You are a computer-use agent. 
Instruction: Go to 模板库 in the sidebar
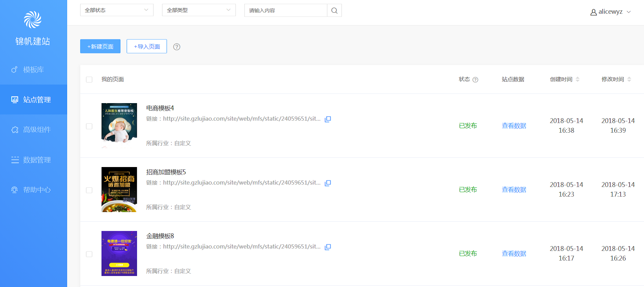33,70
